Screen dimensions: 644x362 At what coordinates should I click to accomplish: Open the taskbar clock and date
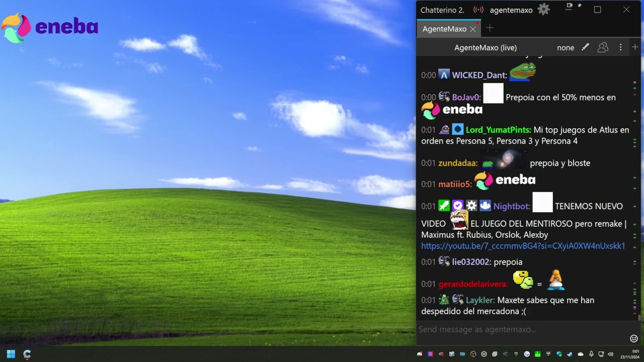click(x=629, y=354)
